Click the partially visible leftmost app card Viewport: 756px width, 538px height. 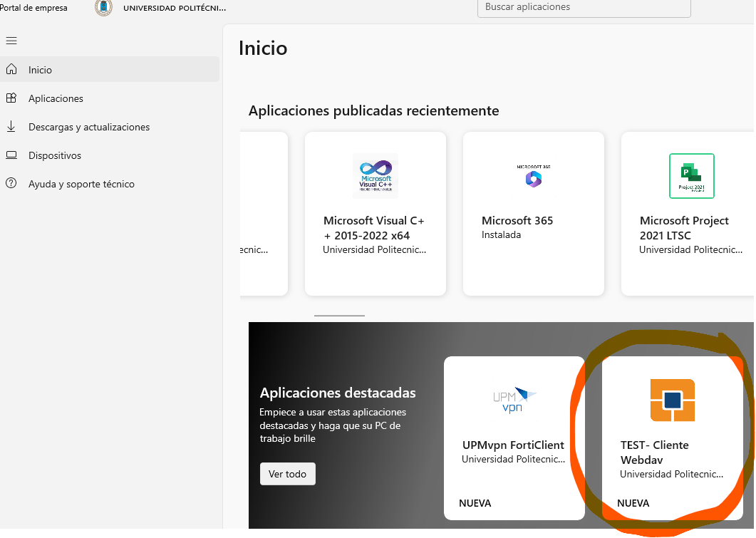(264, 214)
